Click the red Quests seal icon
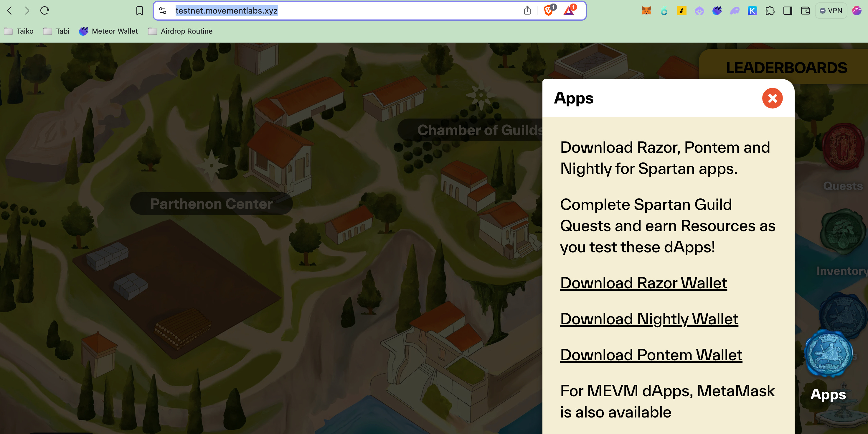868x434 pixels. (x=843, y=147)
